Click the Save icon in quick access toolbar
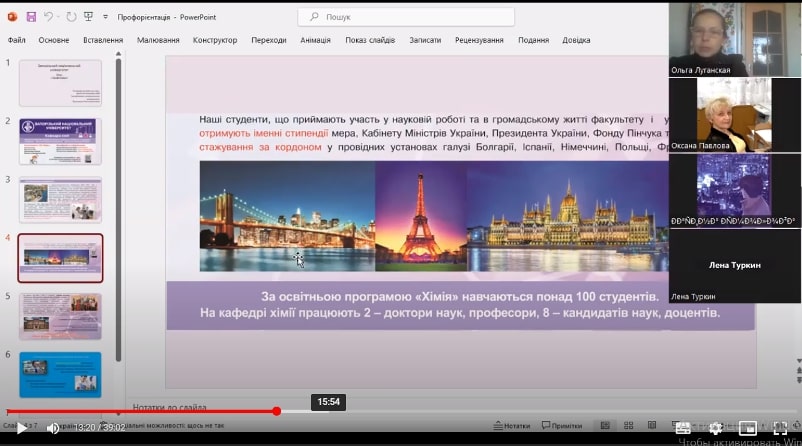 click(x=31, y=17)
